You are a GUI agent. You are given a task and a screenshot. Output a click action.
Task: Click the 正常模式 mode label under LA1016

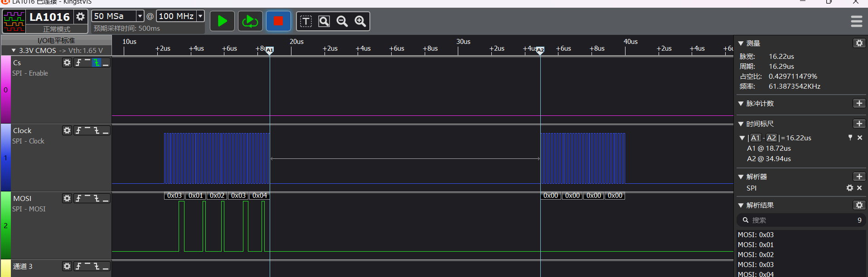pyautogui.click(x=57, y=29)
